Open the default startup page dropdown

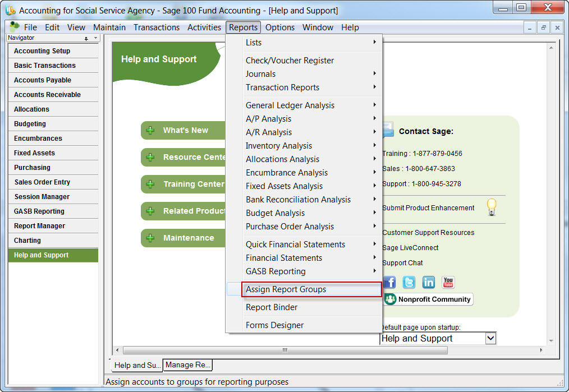(x=490, y=338)
